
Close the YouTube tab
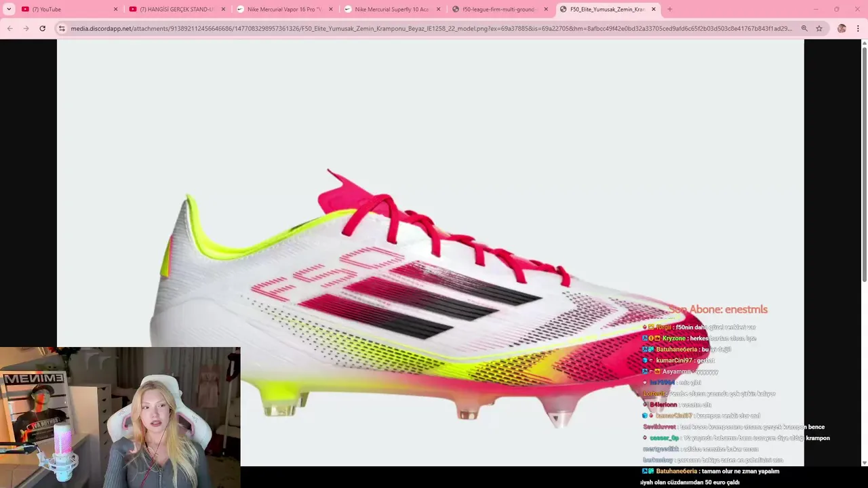click(x=115, y=9)
